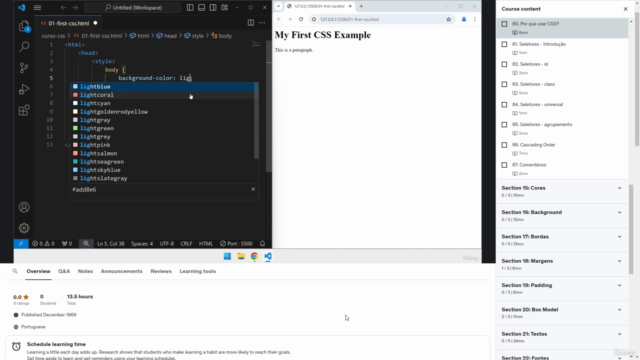The width and height of the screenshot is (640, 360).
Task: Open the Accounts icon in VS Code
Action: [x=24, y=207]
